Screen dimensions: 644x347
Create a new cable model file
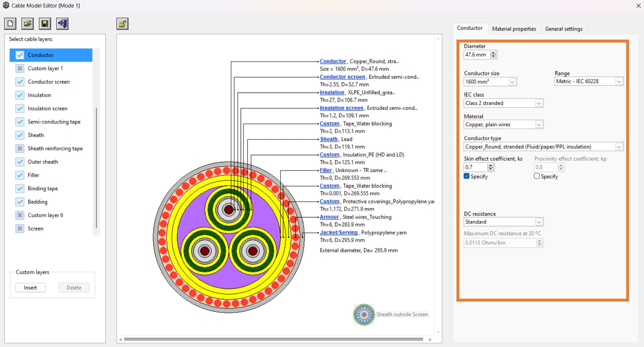click(x=10, y=23)
